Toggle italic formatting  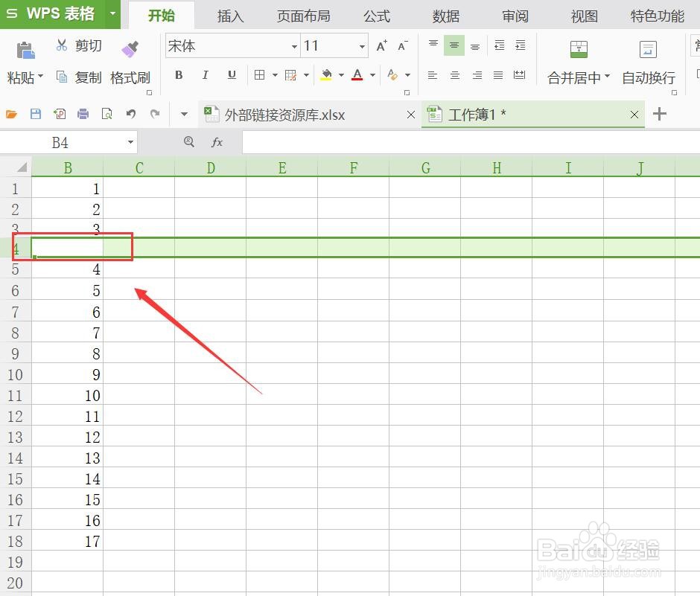coord(205,75)
